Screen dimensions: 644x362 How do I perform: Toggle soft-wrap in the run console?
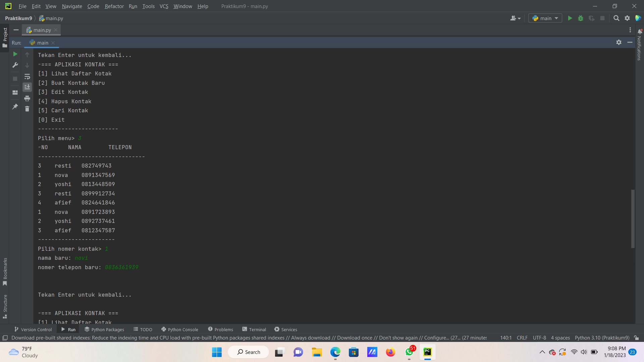27,77
